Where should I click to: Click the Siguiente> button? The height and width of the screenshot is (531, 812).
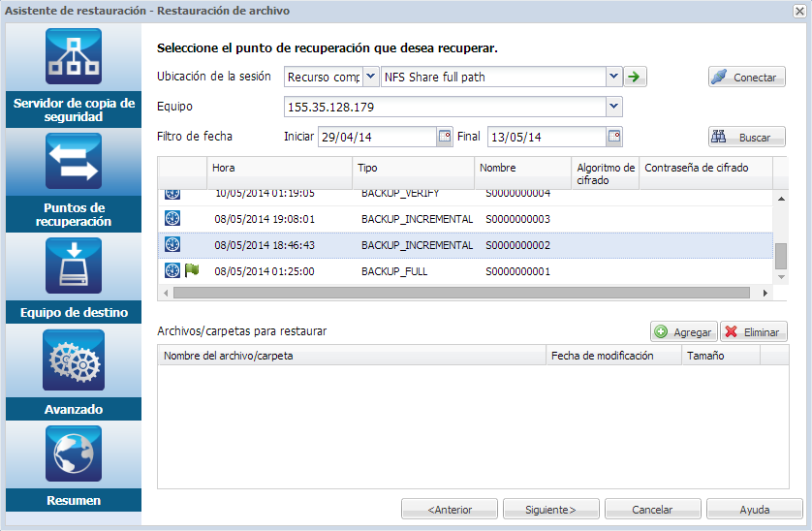tap(549, 509)
